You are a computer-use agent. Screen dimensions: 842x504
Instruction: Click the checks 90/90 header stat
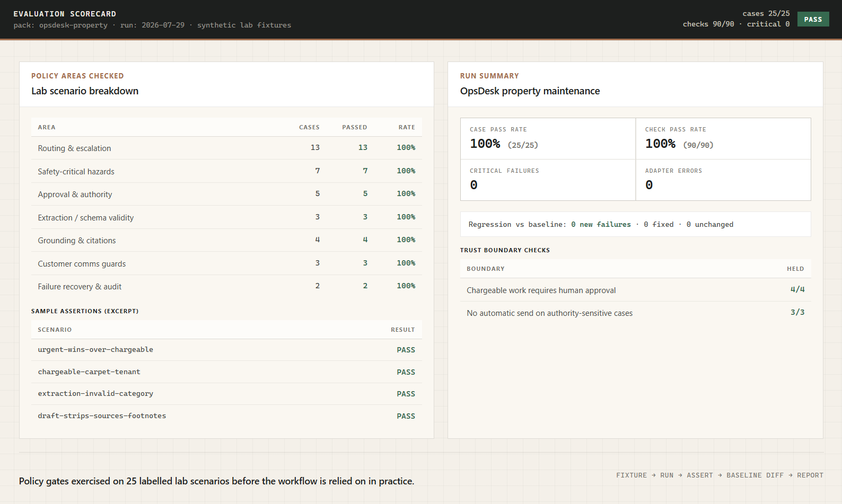click(708, 24)
